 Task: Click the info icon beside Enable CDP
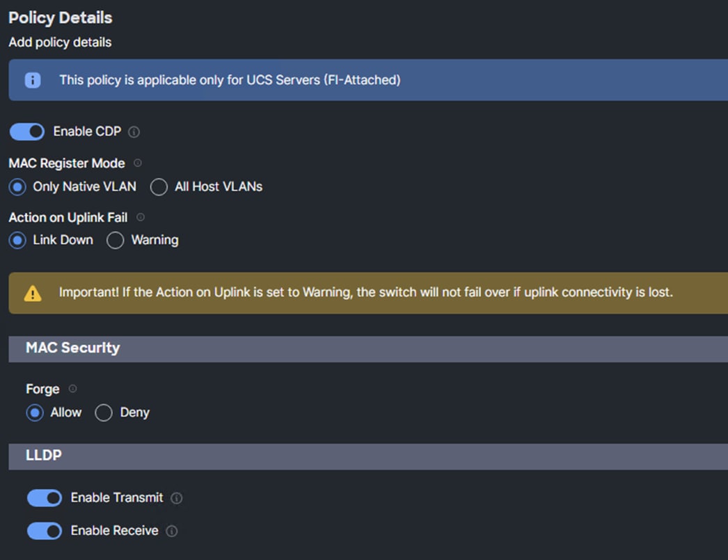pos(134,131)
